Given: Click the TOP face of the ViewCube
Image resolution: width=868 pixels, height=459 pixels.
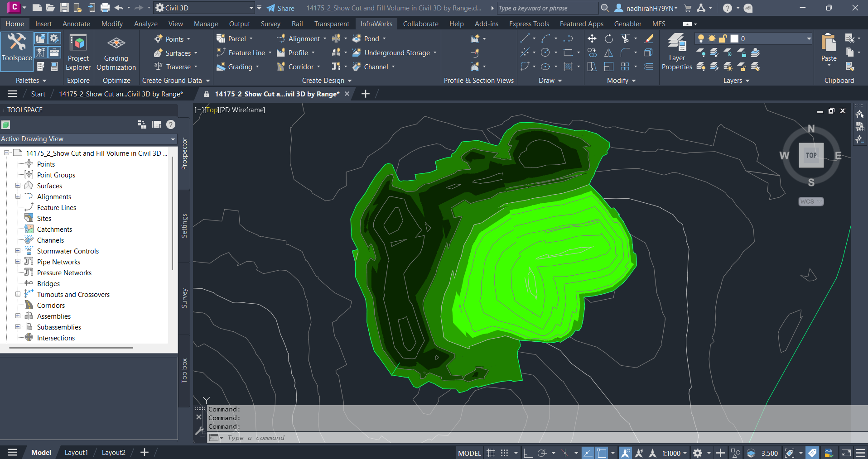Looking at the screenshot, I should (811, 155).
